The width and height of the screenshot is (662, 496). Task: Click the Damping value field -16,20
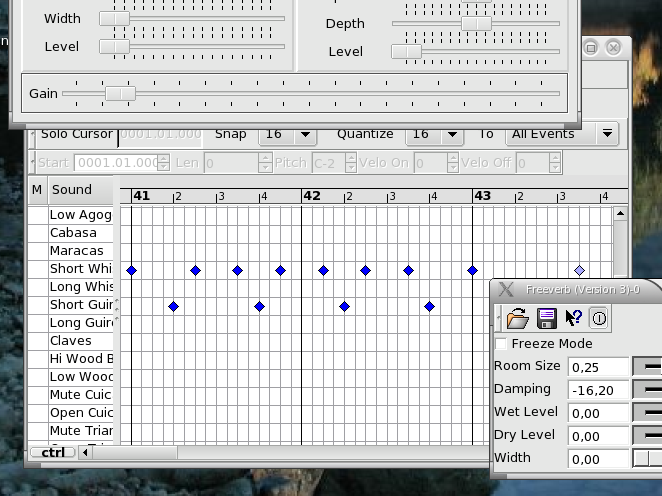598,390
